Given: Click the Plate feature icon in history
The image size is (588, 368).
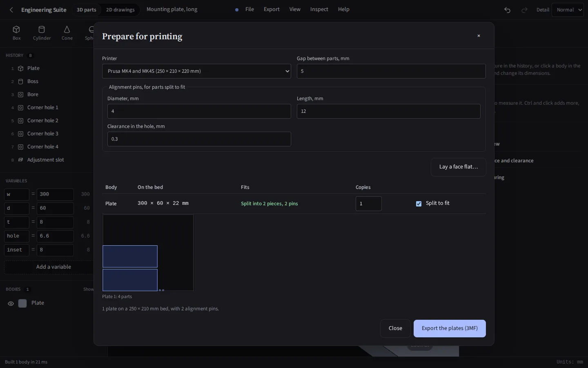Looking at the screenshot, I should click(21, 68).
